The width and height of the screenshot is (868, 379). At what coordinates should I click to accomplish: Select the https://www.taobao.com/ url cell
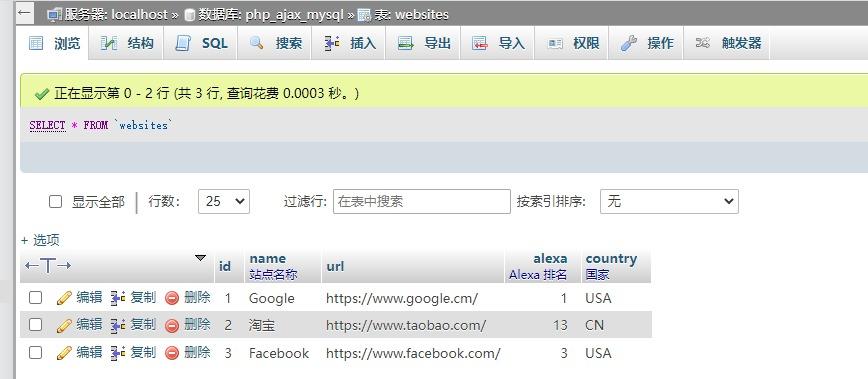pyautogui.click(x=406, y=325)
